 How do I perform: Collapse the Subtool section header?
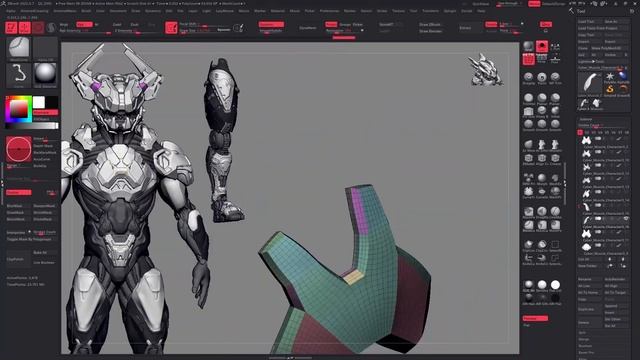586,119
